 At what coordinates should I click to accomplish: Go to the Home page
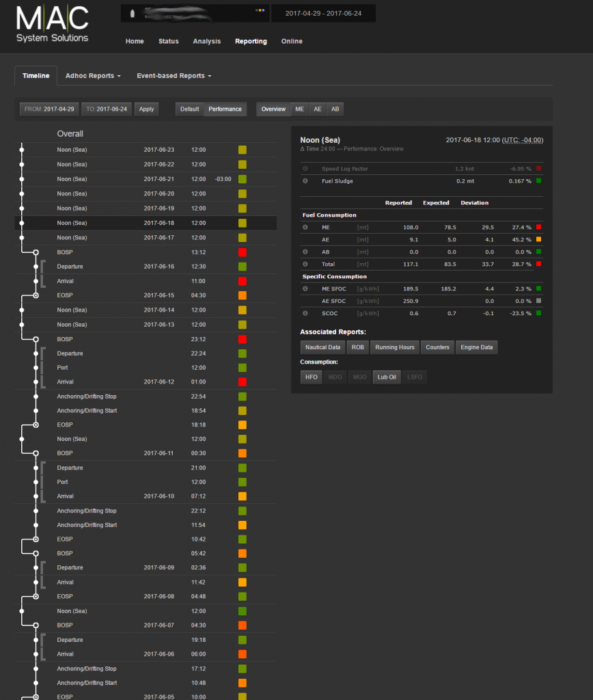pos(135,41)
